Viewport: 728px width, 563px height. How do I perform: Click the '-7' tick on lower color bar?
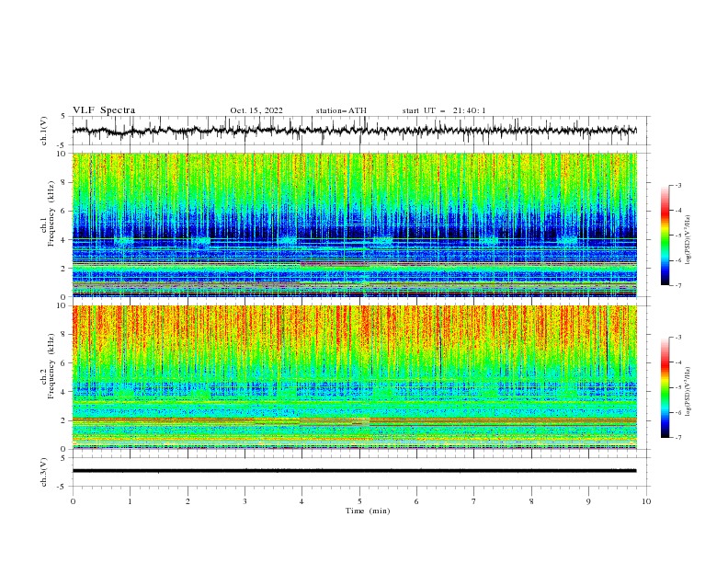pyautogui.click(x=677, y=437)
